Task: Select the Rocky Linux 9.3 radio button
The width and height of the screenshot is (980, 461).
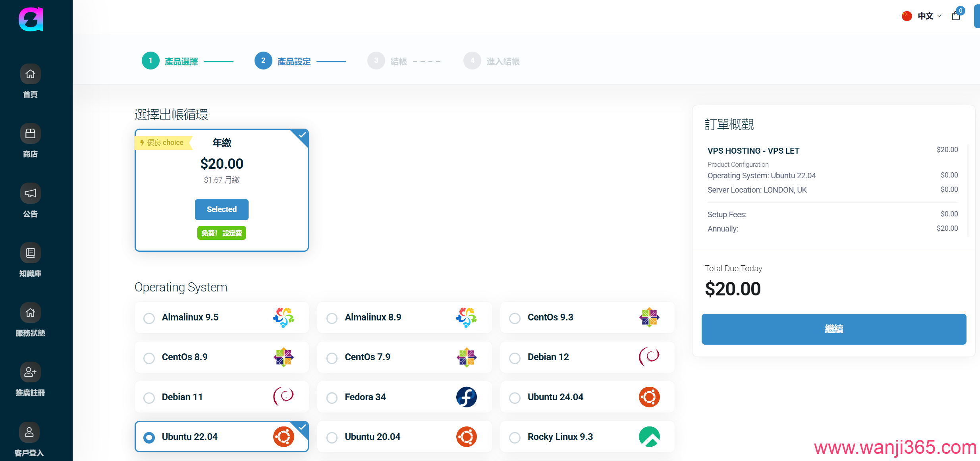Action: (515, 438)
